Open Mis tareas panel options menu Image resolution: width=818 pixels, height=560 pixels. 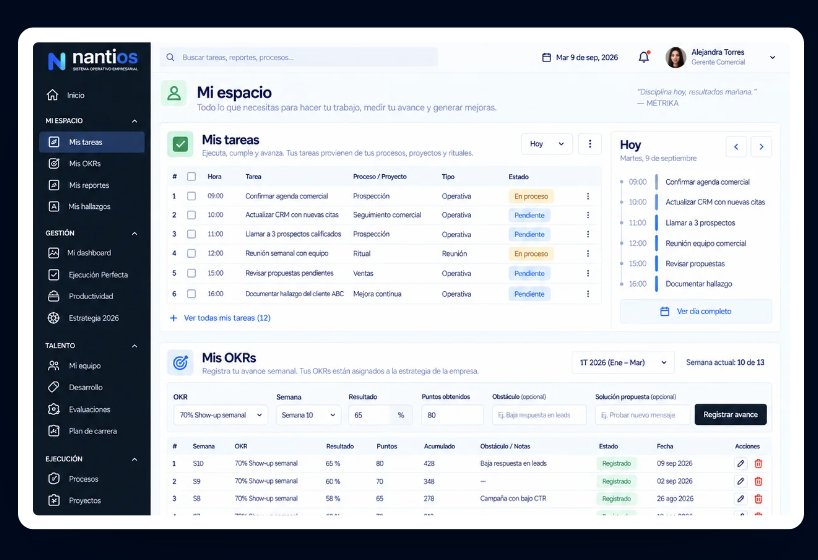(590, 144)
